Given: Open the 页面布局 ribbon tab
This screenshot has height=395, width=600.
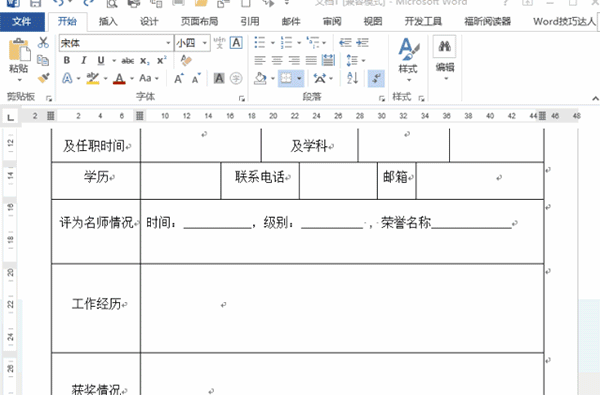Looking at the screenshot, I should click(x=199, y=21).
